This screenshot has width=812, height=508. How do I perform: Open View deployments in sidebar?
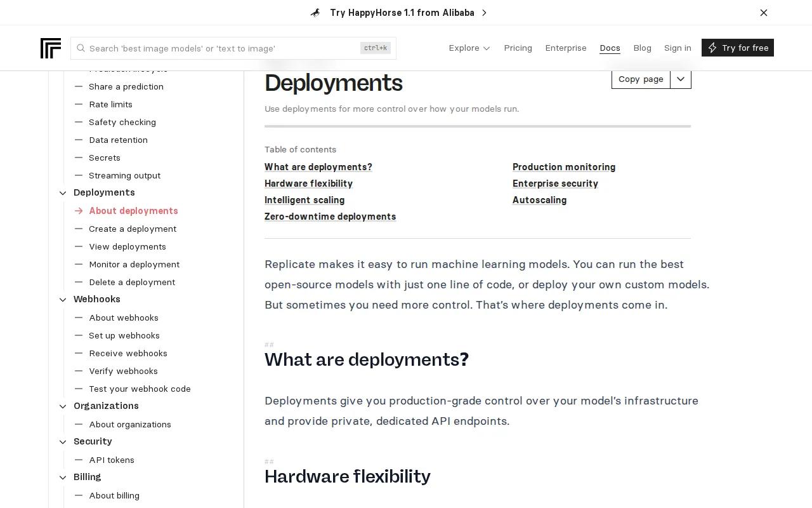pyautogui.click(x=128, y=246)
